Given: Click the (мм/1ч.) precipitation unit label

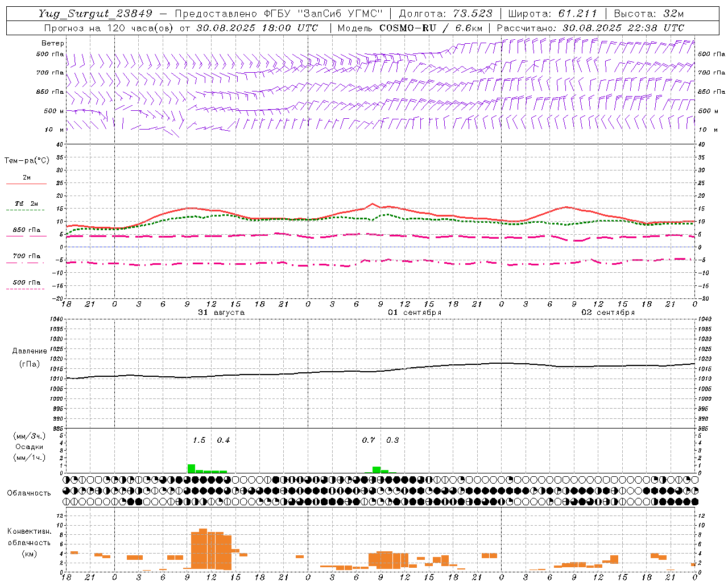Looking at the screenshot, I should point(30,458).
